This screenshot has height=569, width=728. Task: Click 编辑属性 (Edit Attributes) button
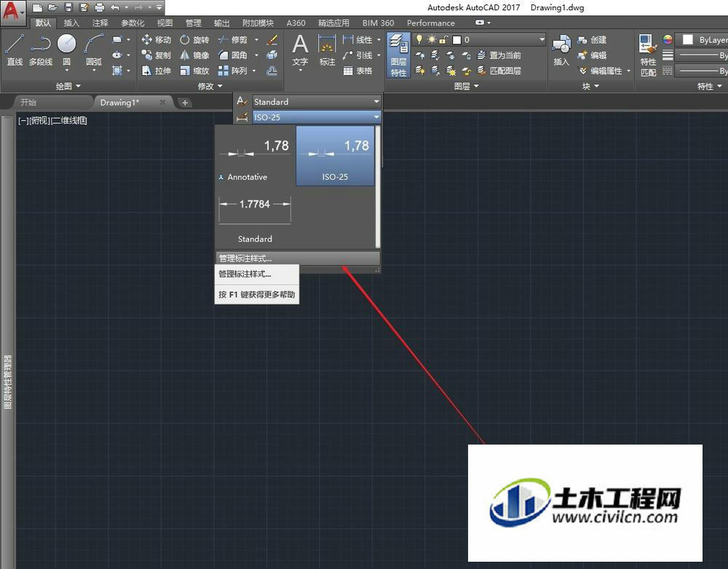[x=600, y=71]
